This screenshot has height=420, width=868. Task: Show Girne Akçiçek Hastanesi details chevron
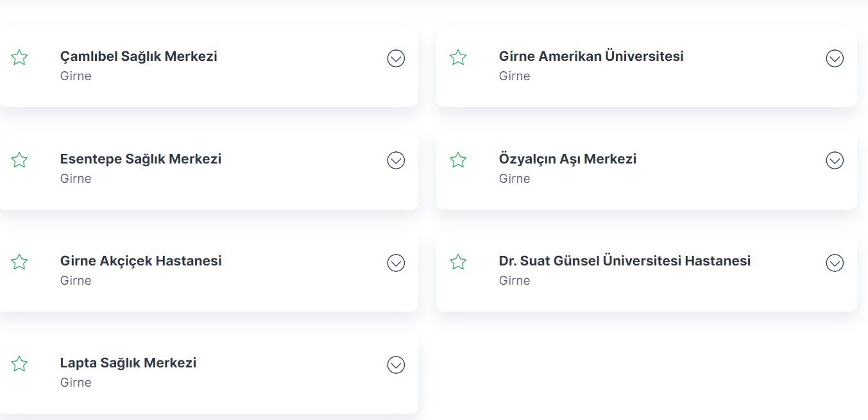396,263
